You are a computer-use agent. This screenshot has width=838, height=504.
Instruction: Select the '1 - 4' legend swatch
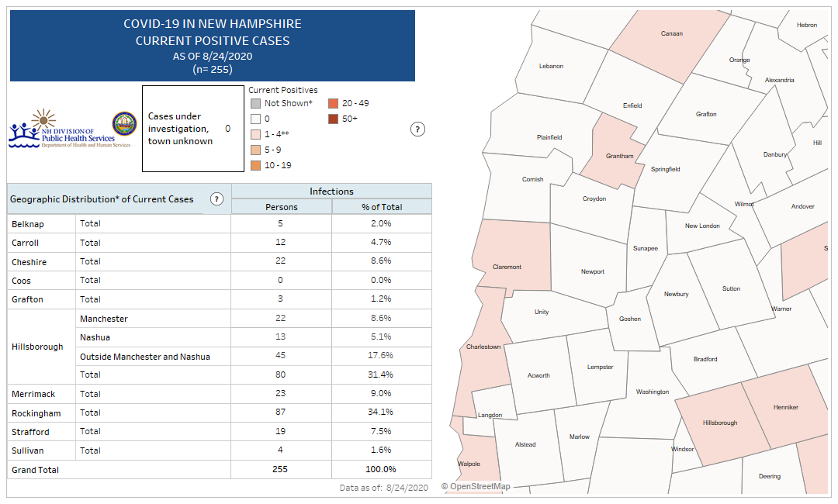255,134
